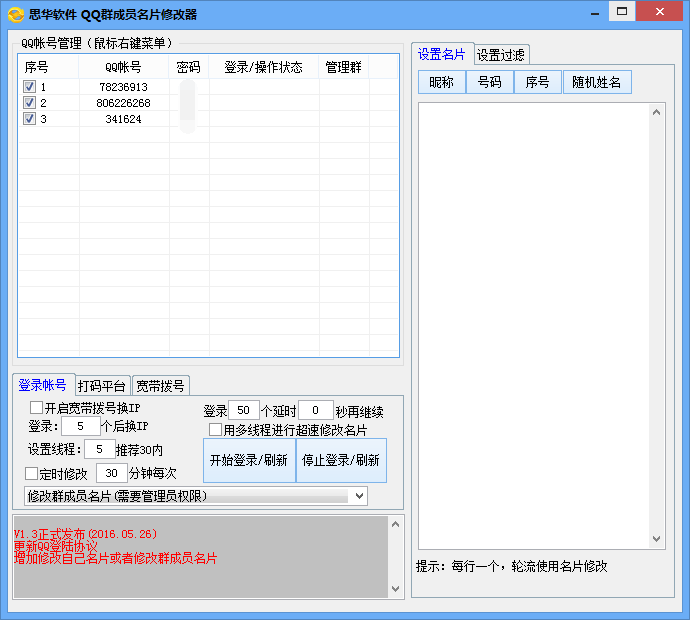690x620 pixels.
Task: Start login with 开始登录/刷新 button
Action: (249, 460)
